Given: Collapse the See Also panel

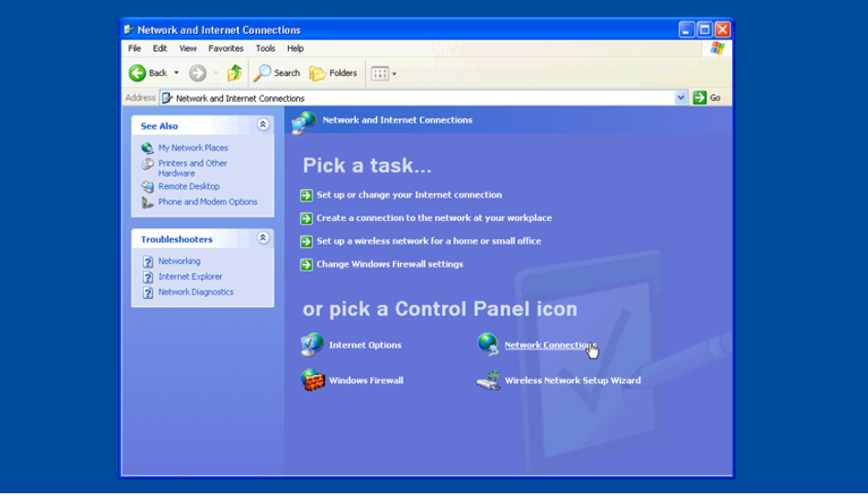Looking at the screenshot, I should pos(263,125).
